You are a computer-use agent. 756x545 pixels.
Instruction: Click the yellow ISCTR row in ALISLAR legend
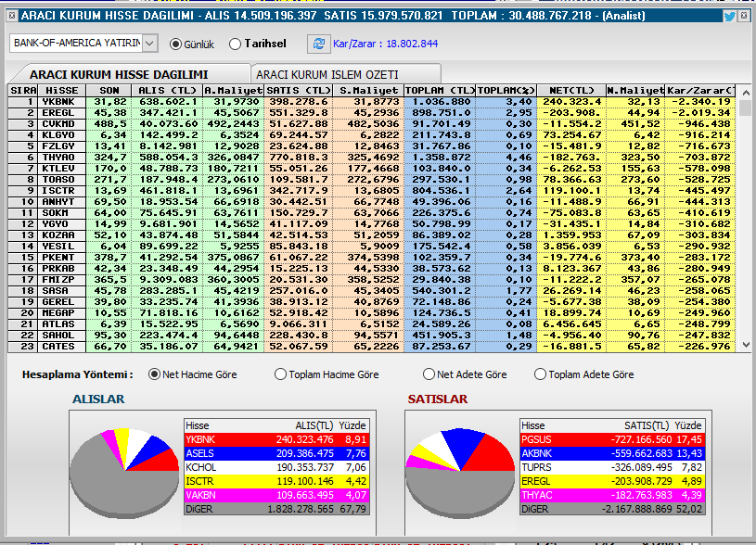tap(276, 481)
